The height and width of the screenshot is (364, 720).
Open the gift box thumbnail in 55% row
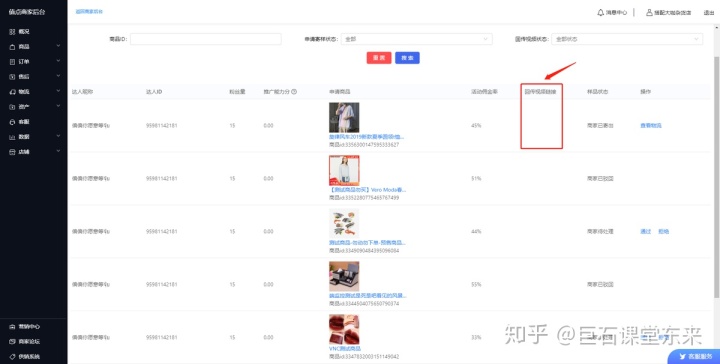(344, 276)
